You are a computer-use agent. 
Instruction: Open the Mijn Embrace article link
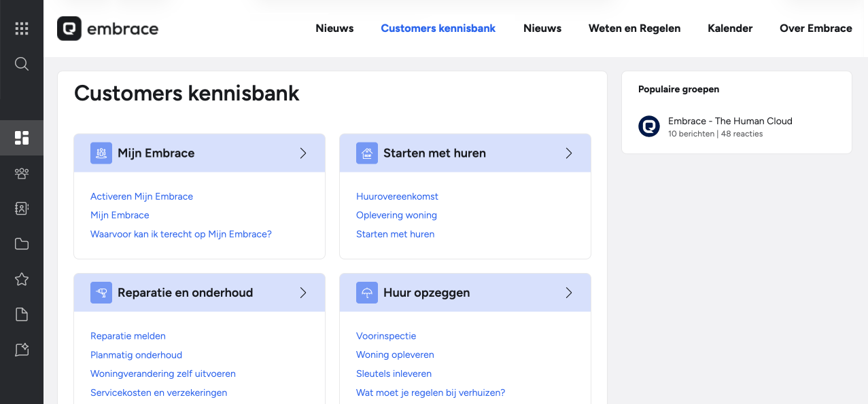(x=120, y=215)
